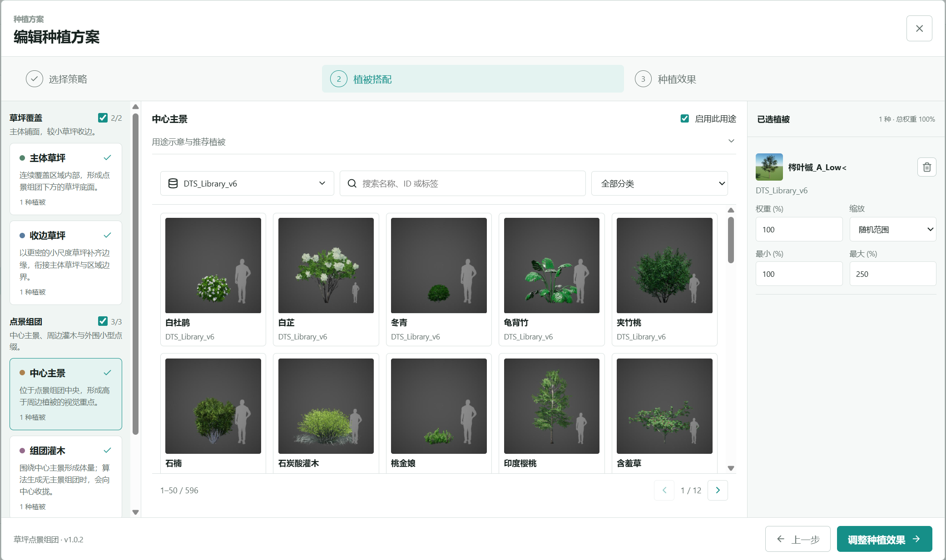Image resolution: width=946 pixels, height=560 pixels.
Task: Click the 最大 (%) input field
Action: click(893, 274)
